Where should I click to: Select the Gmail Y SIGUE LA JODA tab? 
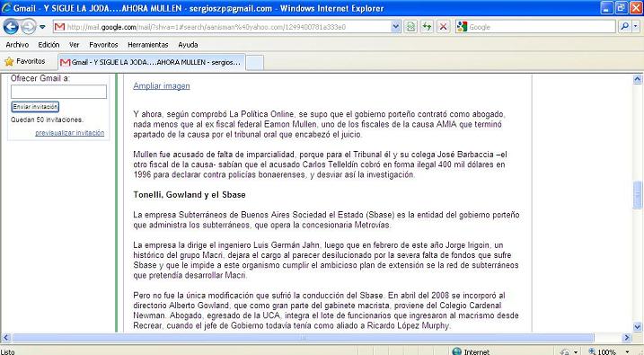click(x=152, y=62)
